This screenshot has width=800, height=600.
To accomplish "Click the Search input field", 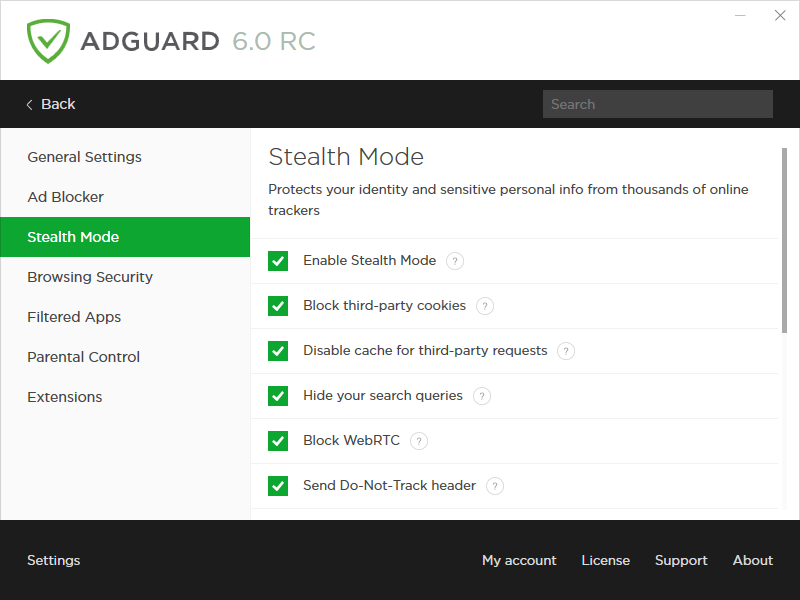I will click(658, 104).
